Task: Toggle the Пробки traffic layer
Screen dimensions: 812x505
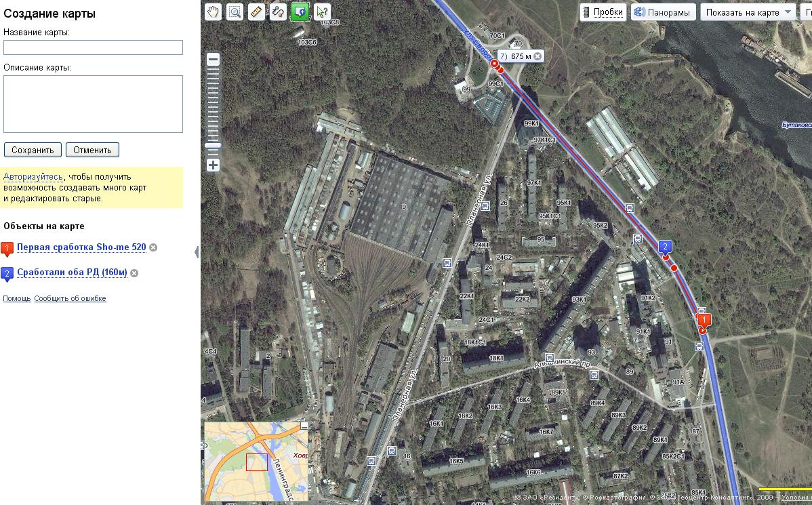Action: [603, 12]
